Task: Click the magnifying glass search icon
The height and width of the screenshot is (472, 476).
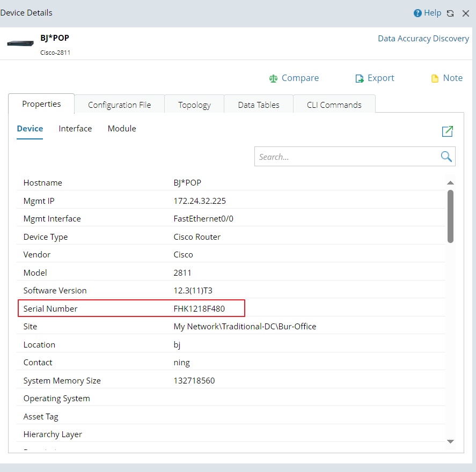Action: (x=446, y=156)
